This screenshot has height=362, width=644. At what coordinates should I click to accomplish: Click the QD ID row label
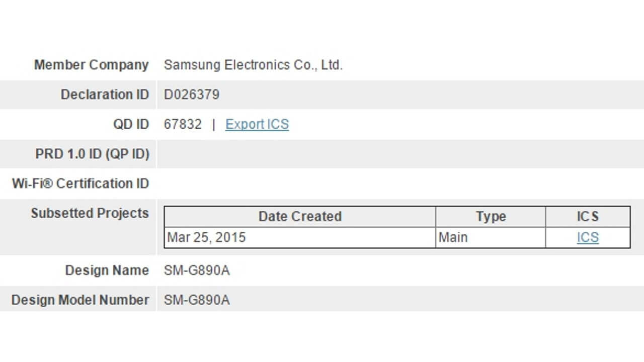[131, 124]
